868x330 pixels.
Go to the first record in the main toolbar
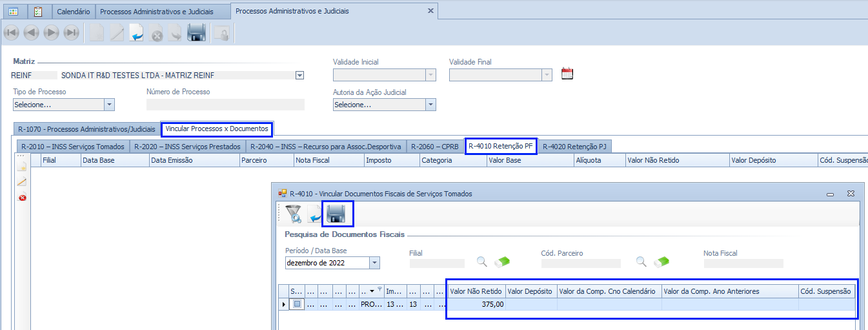coord(12,33)
